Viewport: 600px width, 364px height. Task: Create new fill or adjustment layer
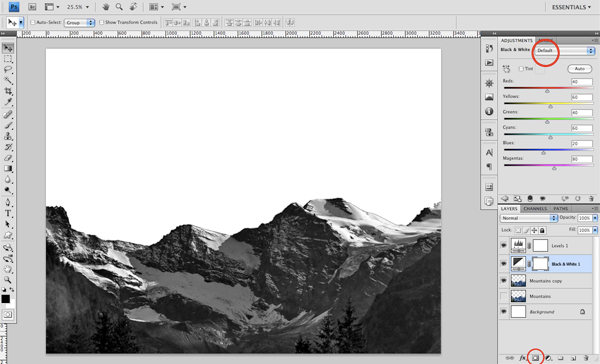coord(548,358)
